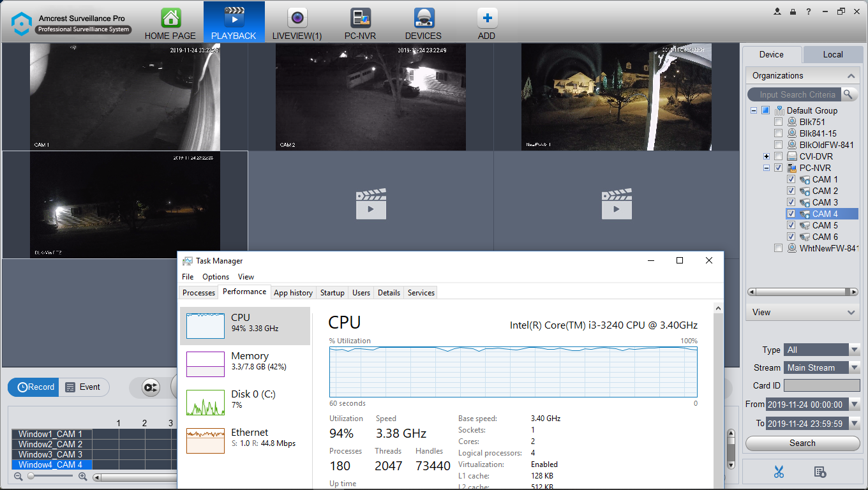Collapse the Default Group tree node
The width and height of the screenshot is (868, 490).
click(754, 110)
